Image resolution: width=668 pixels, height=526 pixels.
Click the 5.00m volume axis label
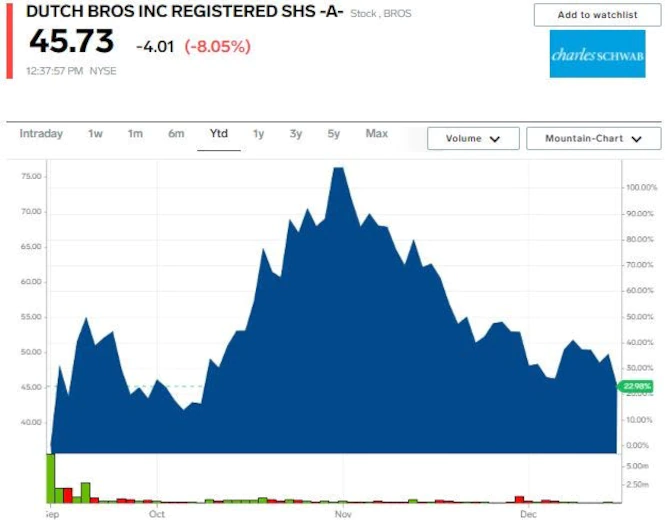637,466
